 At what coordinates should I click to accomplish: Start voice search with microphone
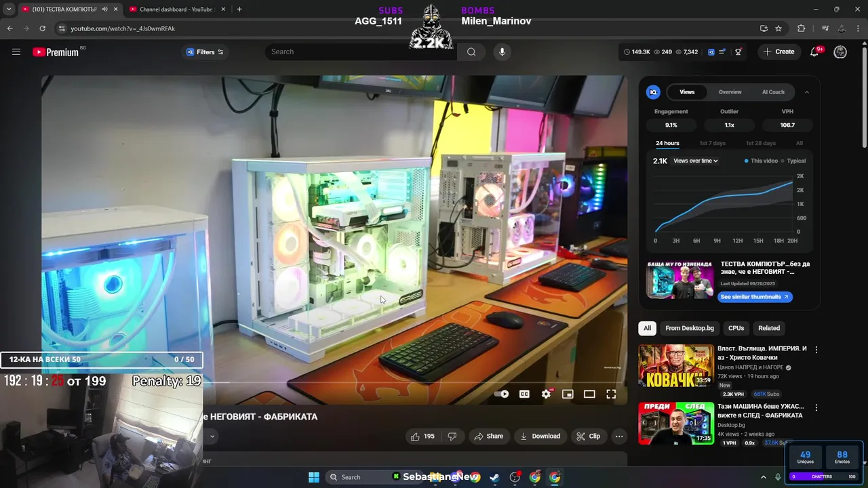point(502,52)
